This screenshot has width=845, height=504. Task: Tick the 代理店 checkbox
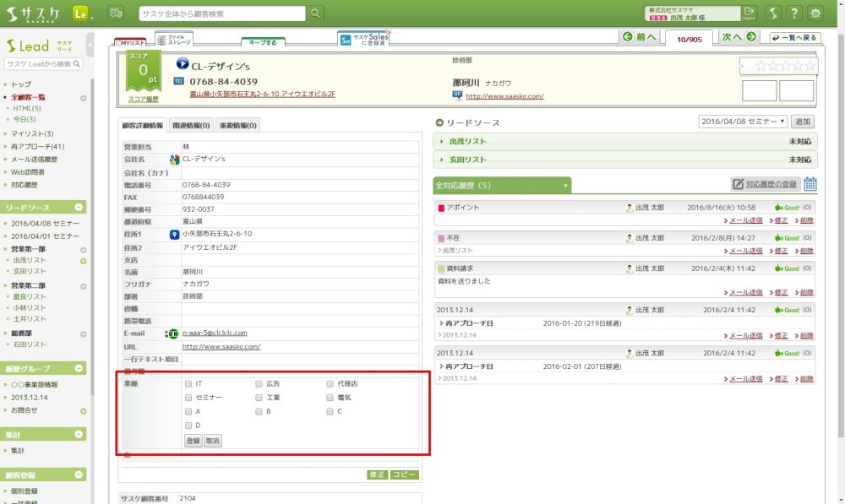pyautogui.click(x=330, y=384)
